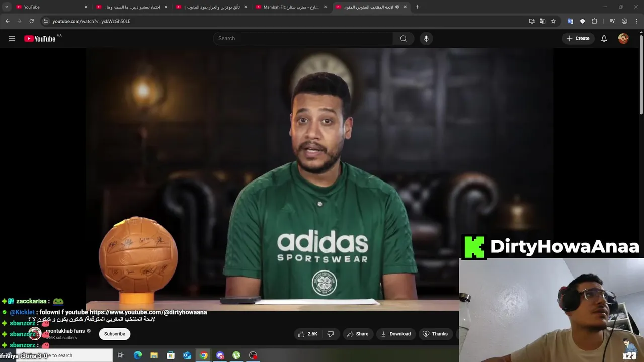The width and height of the screenshot is (644, 362).
Task: Close the active video tab
Action: pos(405,7)
